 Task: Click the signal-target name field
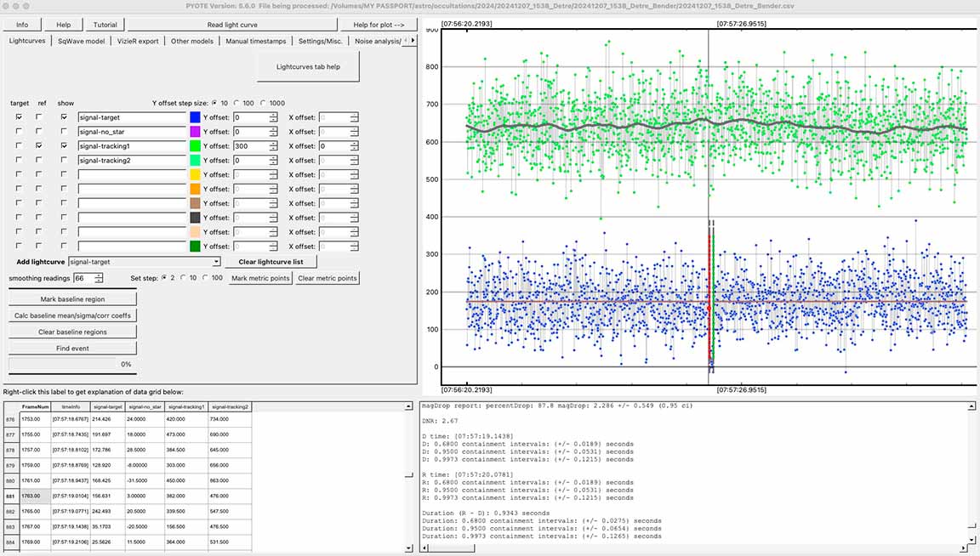click(132, 117)
